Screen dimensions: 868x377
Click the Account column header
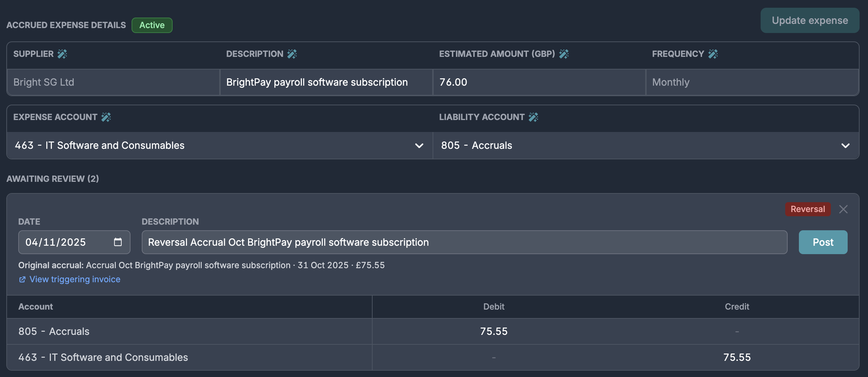[x=36, y=307]
